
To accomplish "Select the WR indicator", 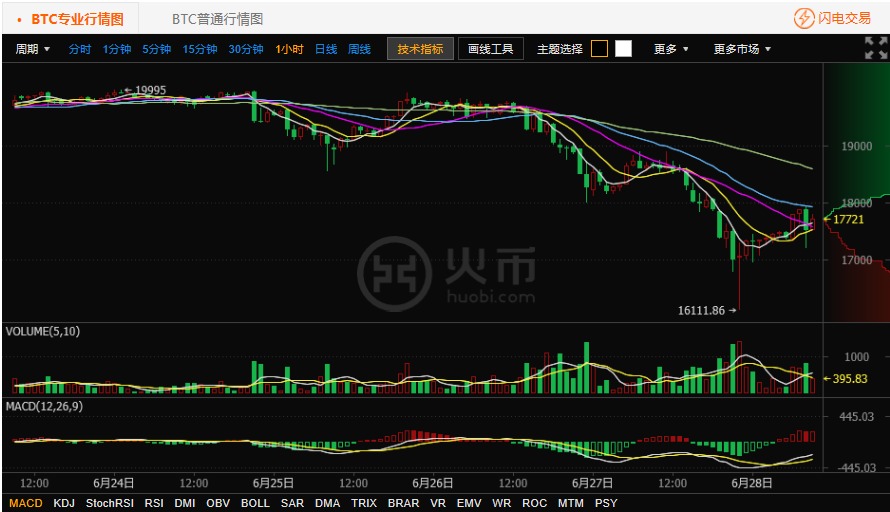I will click(x=502, y=503).
